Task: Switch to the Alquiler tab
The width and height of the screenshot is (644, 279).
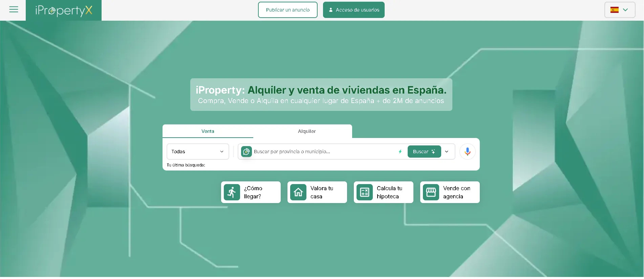Action: (306, 131)
